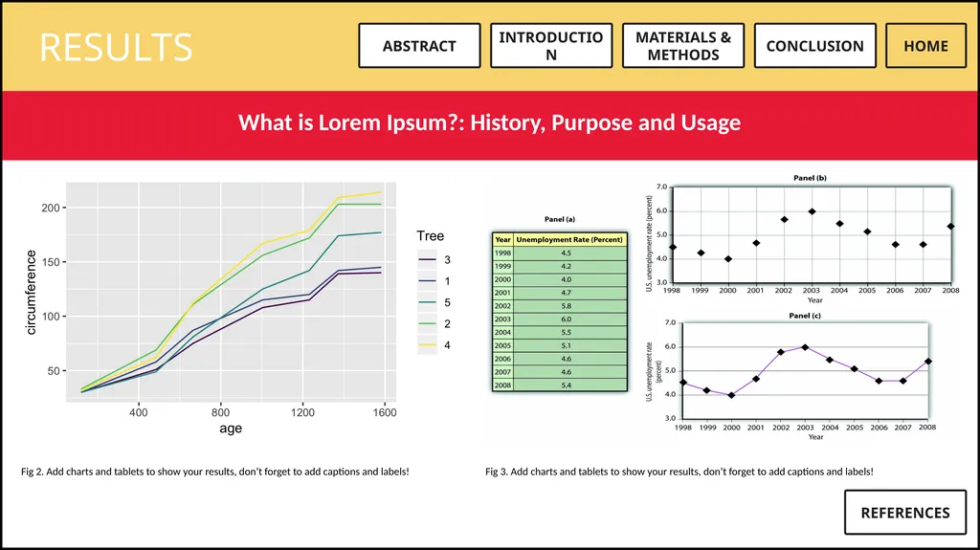Open MATERIALS & METHODS section
Viewport: 980px width, 550px height.
pos(683,46)
